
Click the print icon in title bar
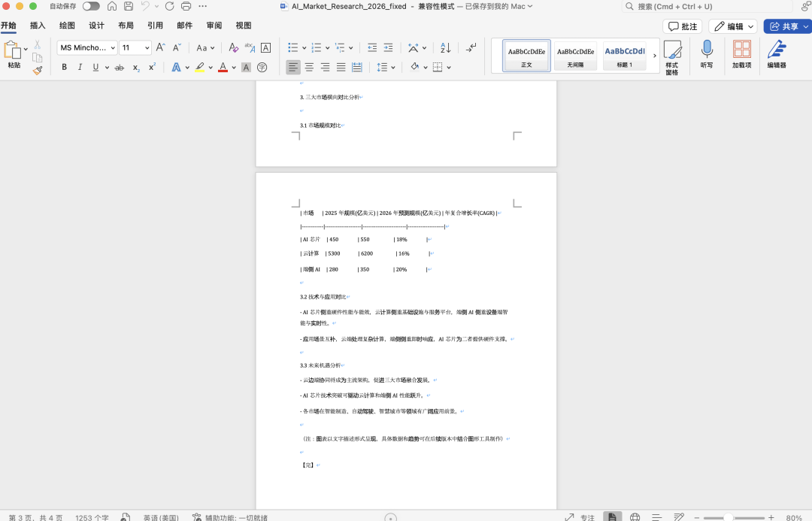click(x=186, y=6)
